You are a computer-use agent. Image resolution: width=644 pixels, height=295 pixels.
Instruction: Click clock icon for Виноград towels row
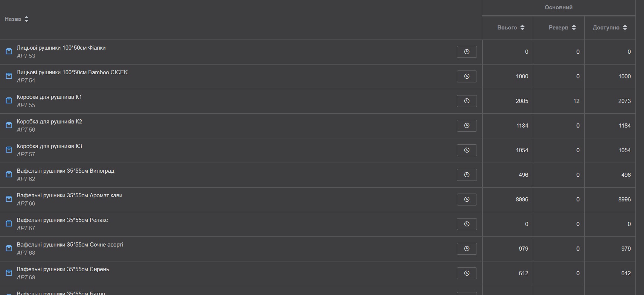point(466,175)
